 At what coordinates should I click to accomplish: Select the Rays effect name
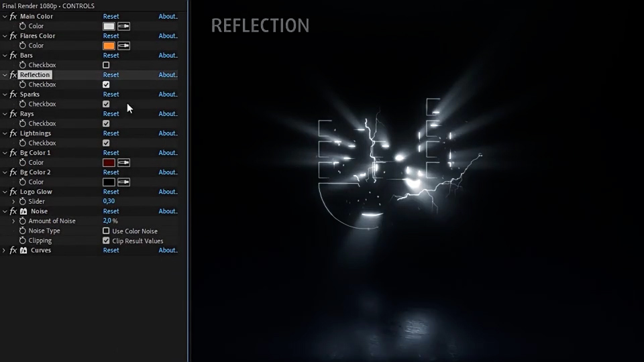tap(27, 114)
